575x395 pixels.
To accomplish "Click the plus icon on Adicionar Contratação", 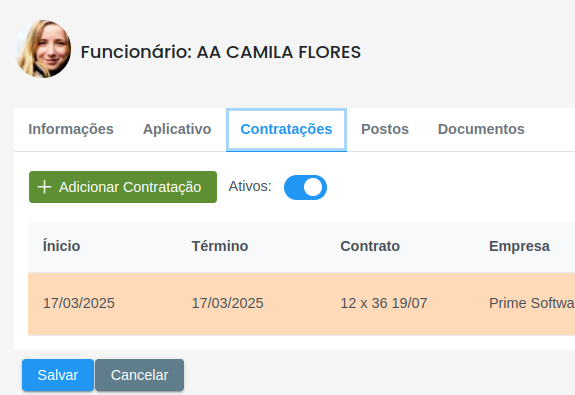I will pos(44,187).
